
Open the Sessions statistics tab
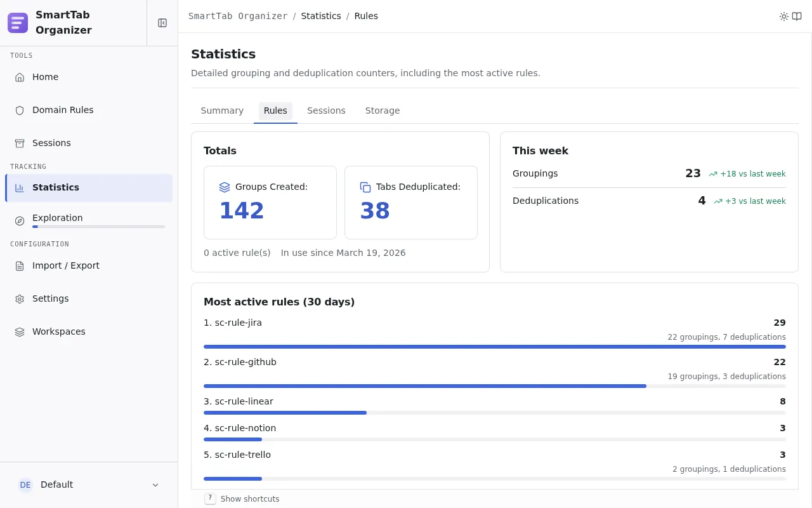326,110
